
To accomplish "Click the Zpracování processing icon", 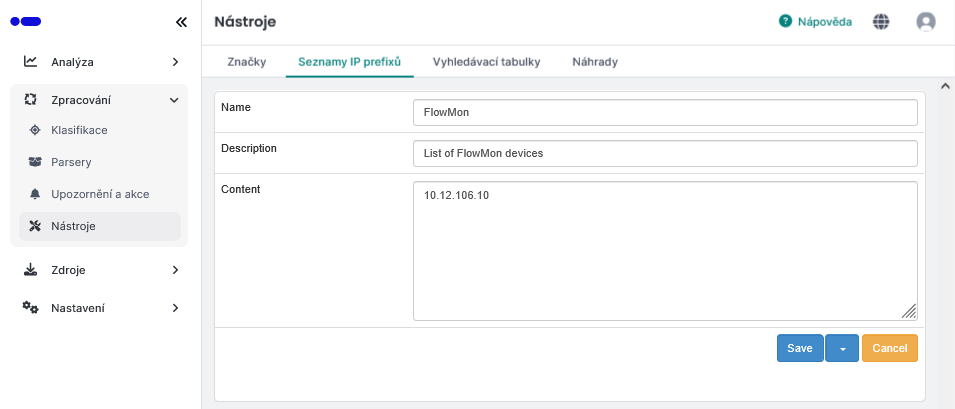I will pyautogui.click(x=30, y=99).
